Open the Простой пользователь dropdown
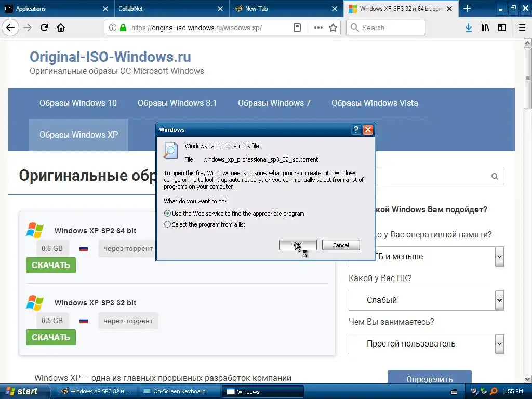Screen dimensions: 532x399 pos(426,344)
